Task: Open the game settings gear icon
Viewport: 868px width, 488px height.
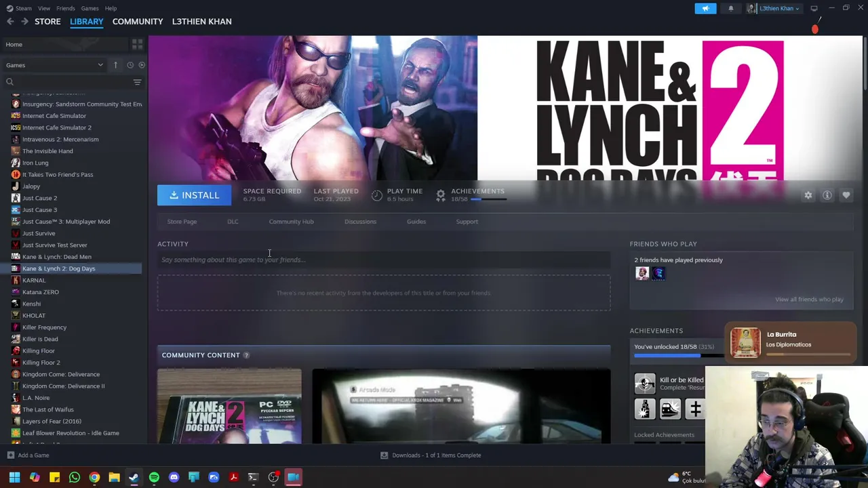Action: [808, 195]
